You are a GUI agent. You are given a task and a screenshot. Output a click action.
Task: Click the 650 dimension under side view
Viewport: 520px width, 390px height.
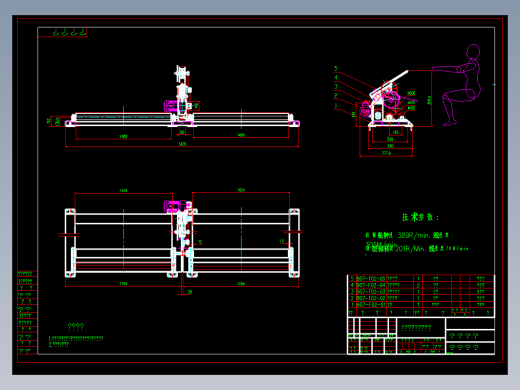(390, 146)
